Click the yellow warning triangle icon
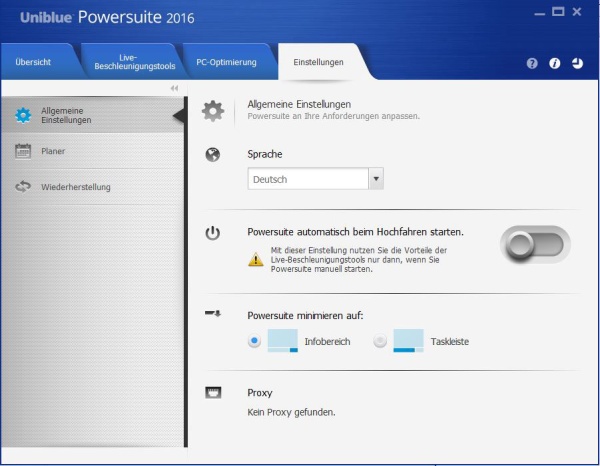Screen dimensions: 600x466 [x=256, y=260]
